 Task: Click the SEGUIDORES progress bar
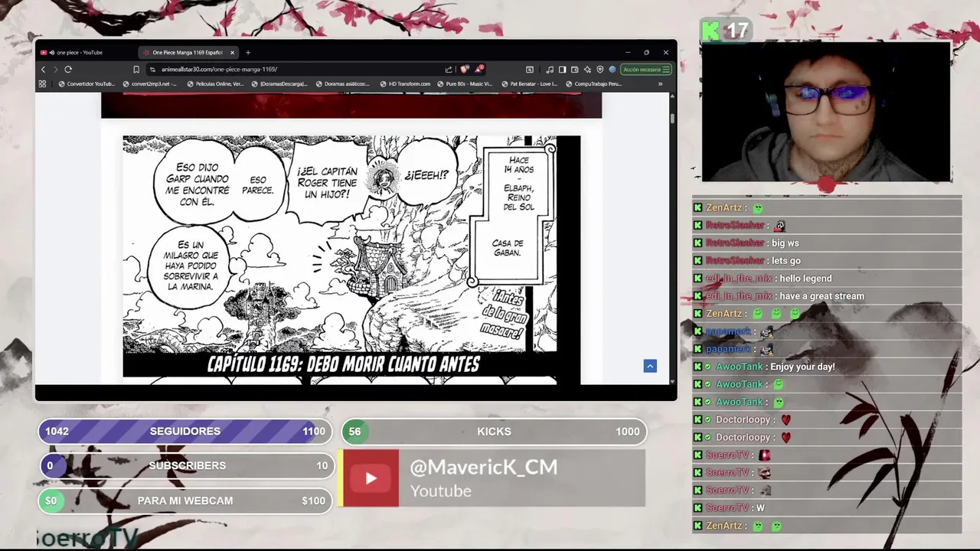[185, 432]
